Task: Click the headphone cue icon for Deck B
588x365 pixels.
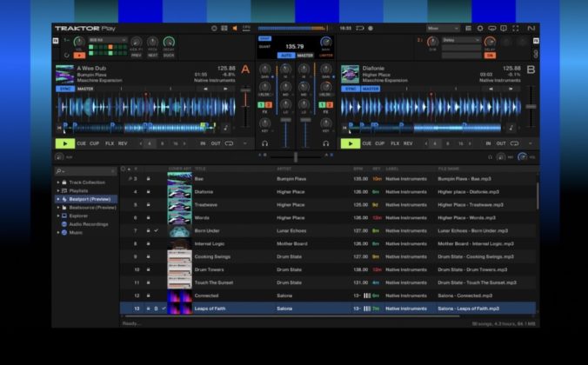Action: click(325, 143)
